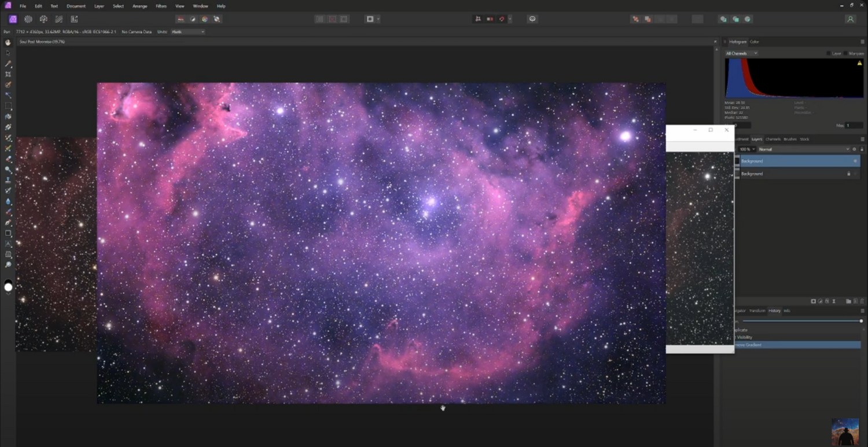Image resolution: width=868 pixels, height=447 pixels.
Task: Choose the Rectangle shape tool
Action: [8, 233]
